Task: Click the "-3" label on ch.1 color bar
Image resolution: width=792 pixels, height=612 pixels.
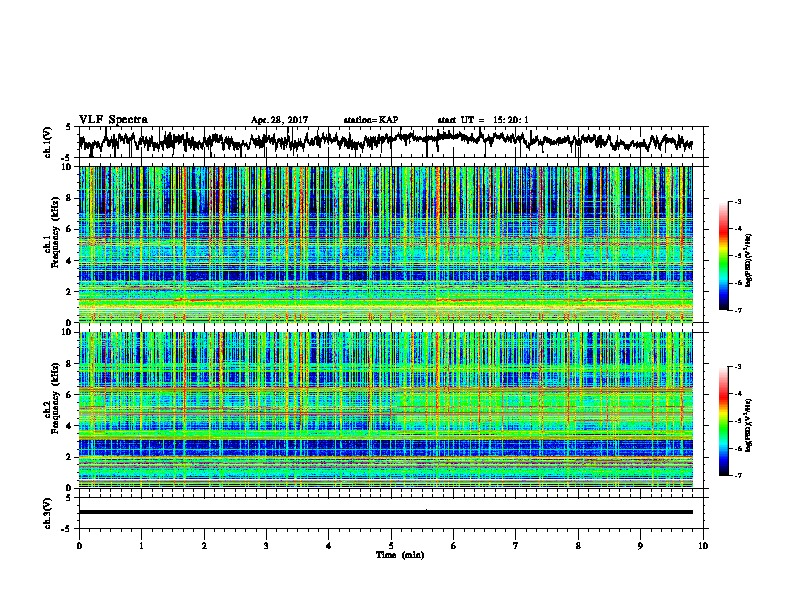Action: (x=737, y=201)
